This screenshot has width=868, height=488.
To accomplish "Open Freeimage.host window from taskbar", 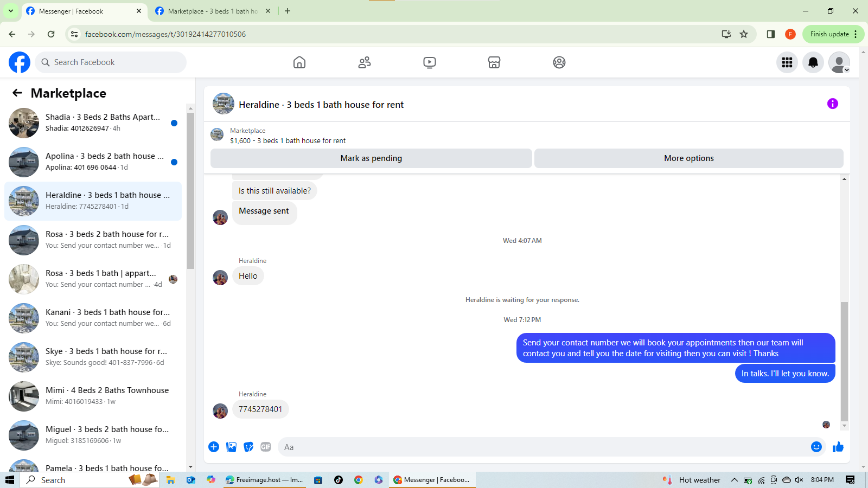I will [x=264, y=480].
